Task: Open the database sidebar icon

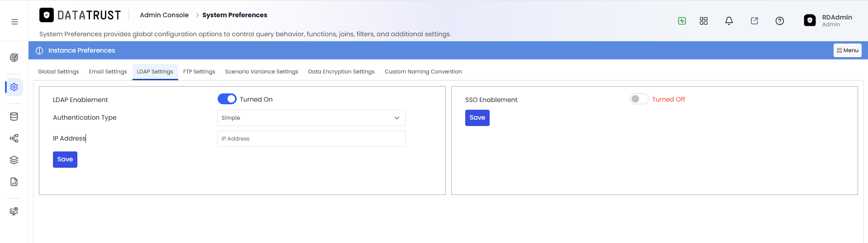Action: (14, 117)
